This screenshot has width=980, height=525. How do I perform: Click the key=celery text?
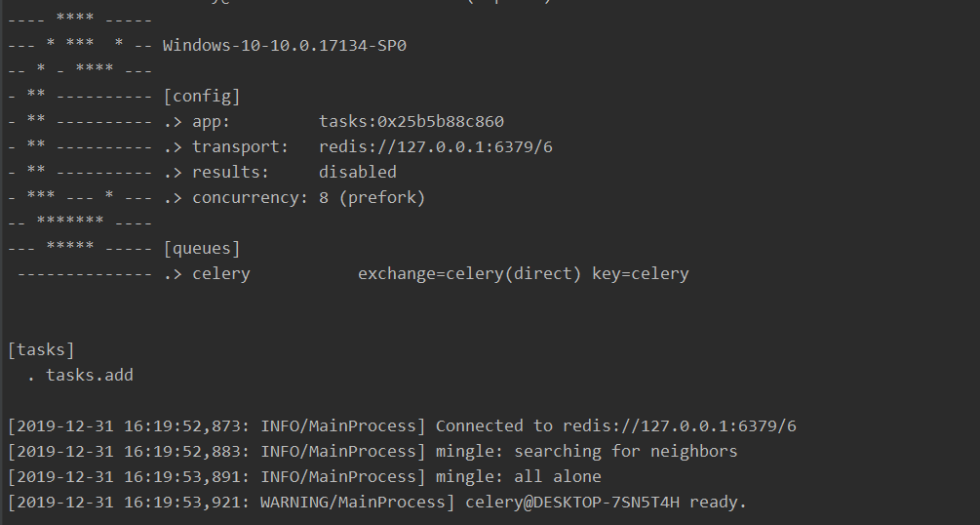[640, 274]
